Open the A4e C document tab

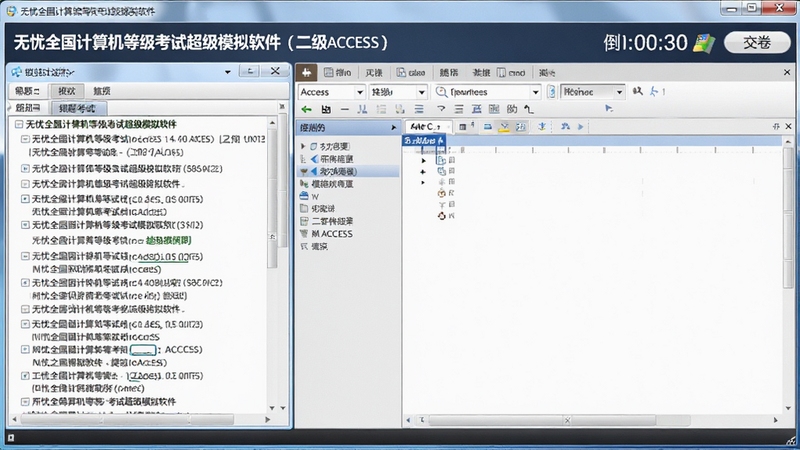428,127
